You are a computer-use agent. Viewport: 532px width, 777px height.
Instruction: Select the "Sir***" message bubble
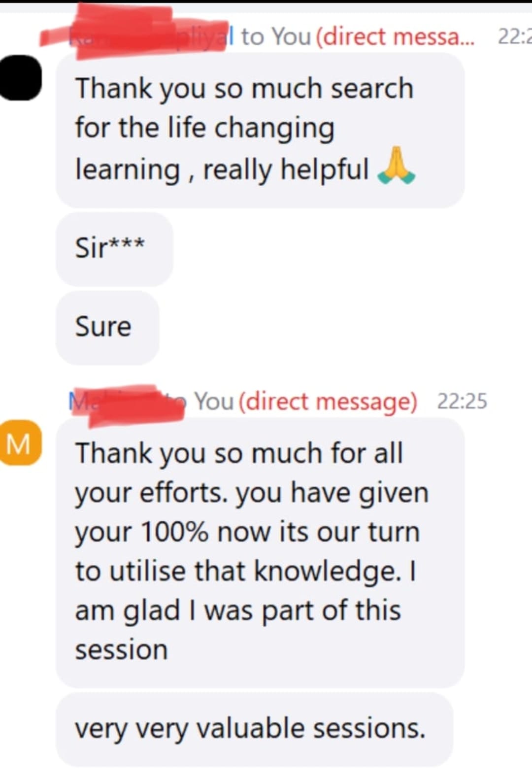pos(114,248)
